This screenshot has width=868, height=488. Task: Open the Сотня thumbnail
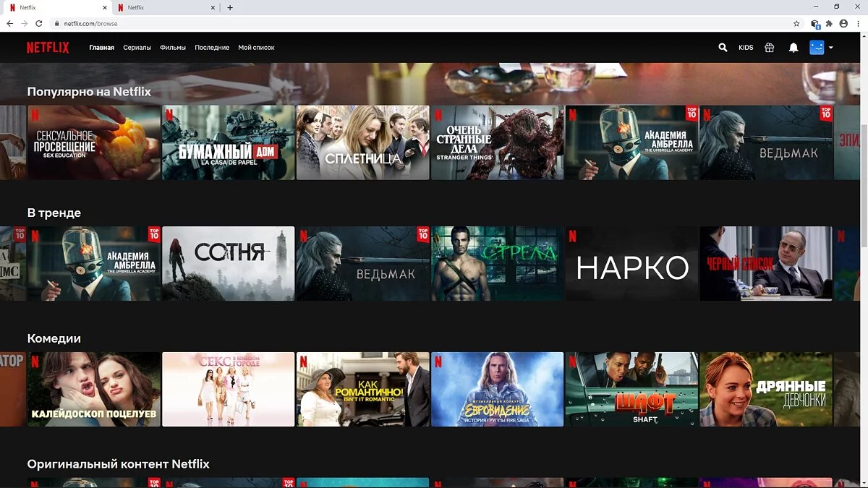(229, 264)
